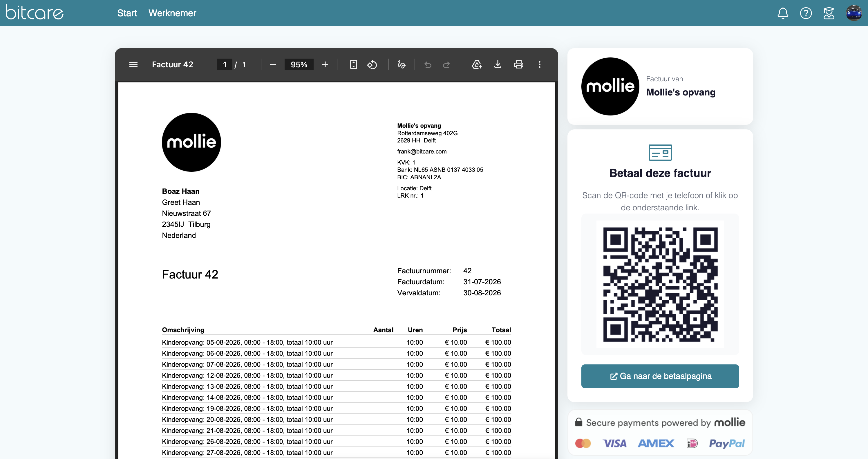Open the notifications bell
The width and height of the screenshot is (868, 459).
coord(783,13)
